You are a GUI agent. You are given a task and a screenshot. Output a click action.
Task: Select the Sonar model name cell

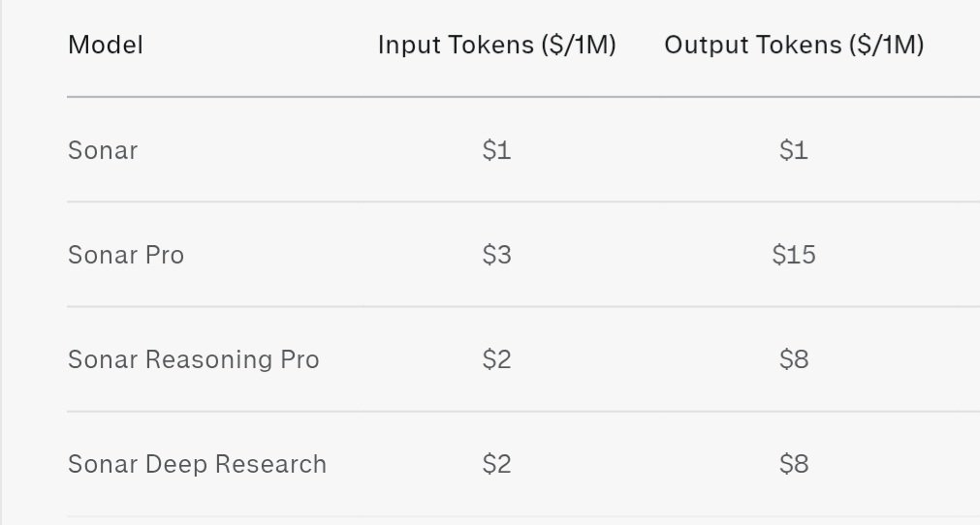point(103,150)
